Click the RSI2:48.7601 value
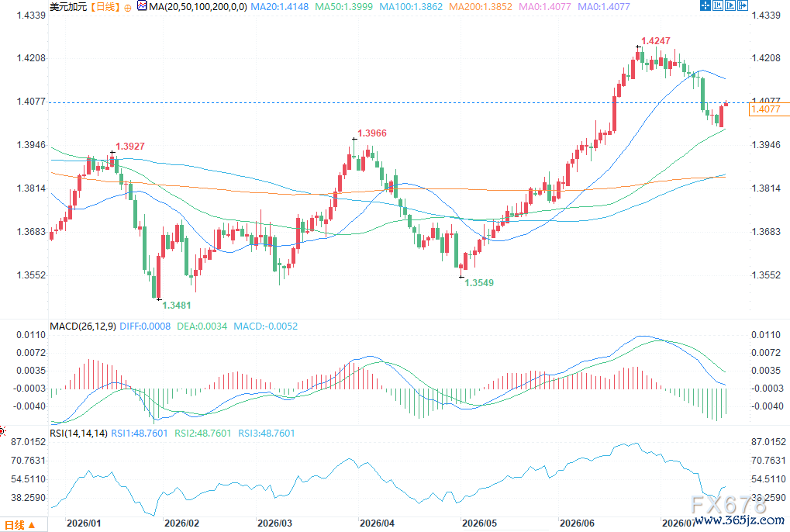This screenshot has width=790, height=532. point(202,433)
